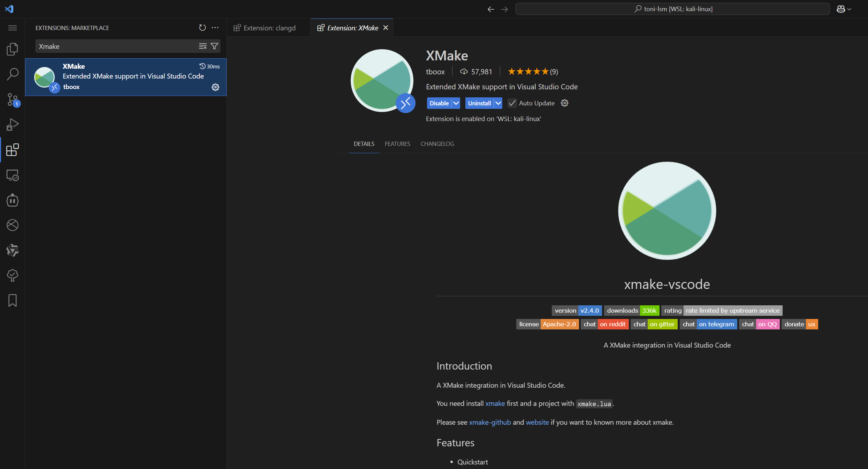868x469 pixels.
Task: Open the xmake link in Introduction
Action: point(495,403)
